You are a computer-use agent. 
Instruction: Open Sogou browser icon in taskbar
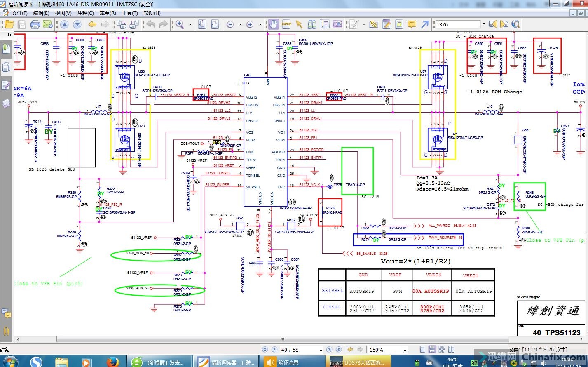(x=36, y=362)
